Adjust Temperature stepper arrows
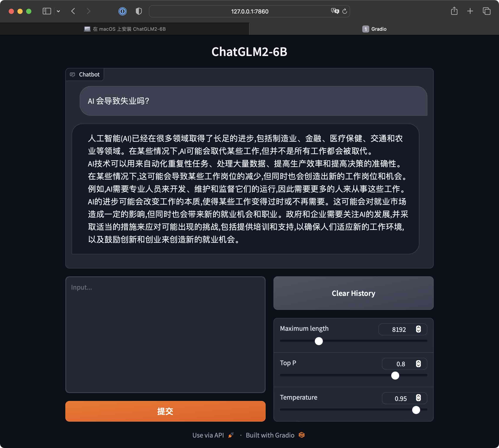Image resolution: width=499 pixels, height=448 pixels. [x=418, y=398]
